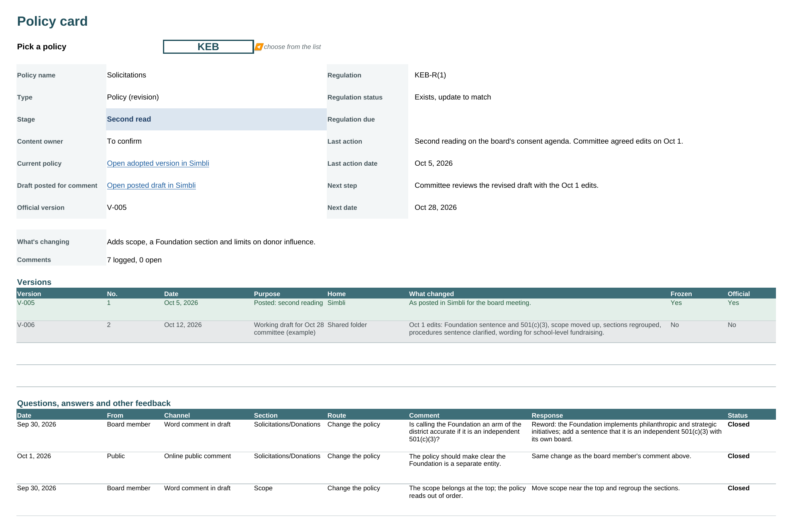The image size is (792, 532).
Task: Click the 'Committee reviews the revised draft' next step
Action: coord(507,185)
